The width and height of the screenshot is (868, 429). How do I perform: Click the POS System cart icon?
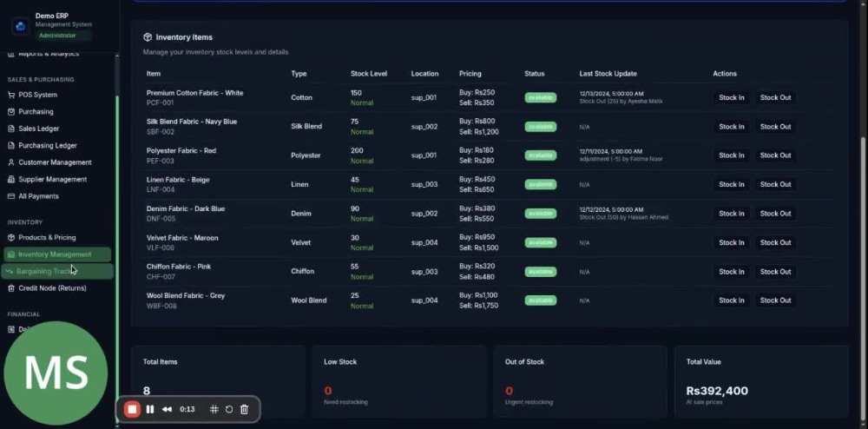pyautogui.click(x=11, y=95)
